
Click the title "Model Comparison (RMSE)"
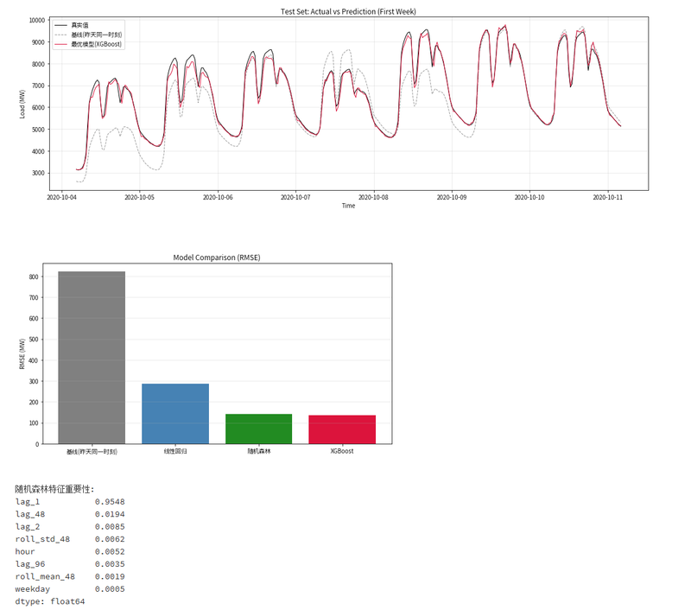[x=217, y=257]
